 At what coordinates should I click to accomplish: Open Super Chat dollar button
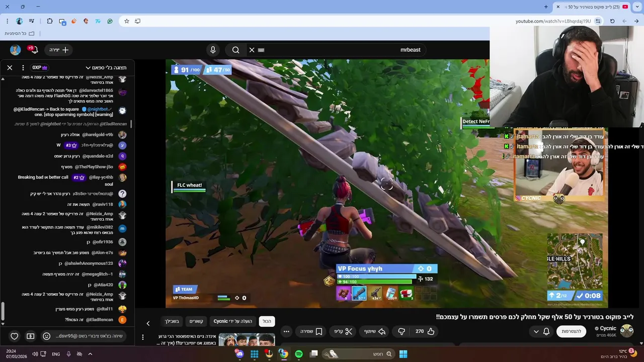pyautogui.click(x=30, y=336)
